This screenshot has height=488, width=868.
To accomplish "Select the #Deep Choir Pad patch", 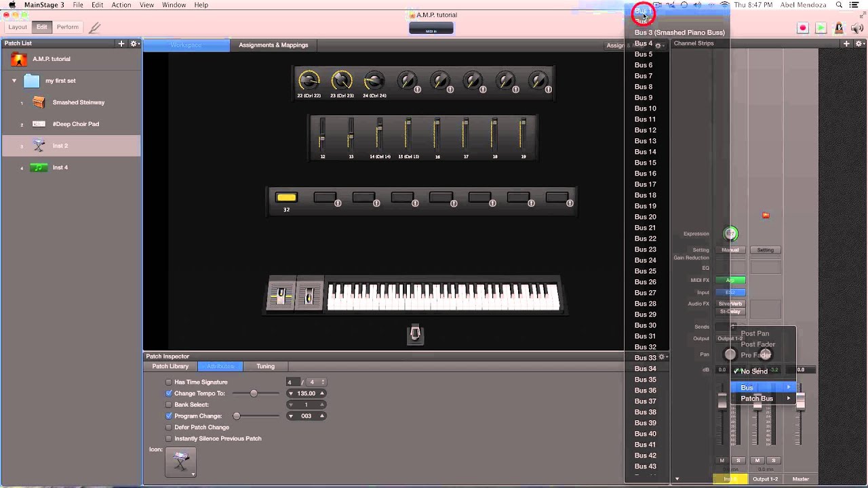I will click(x=71, y=124).
